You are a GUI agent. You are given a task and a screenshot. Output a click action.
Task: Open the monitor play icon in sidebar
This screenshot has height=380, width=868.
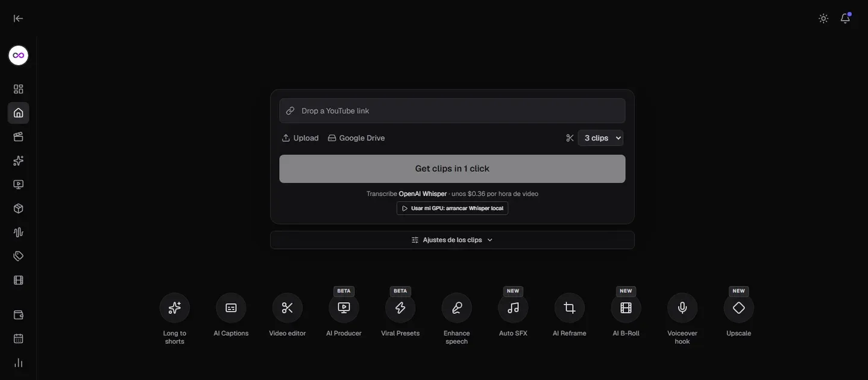pyautogui.click(x=18, y=185)
